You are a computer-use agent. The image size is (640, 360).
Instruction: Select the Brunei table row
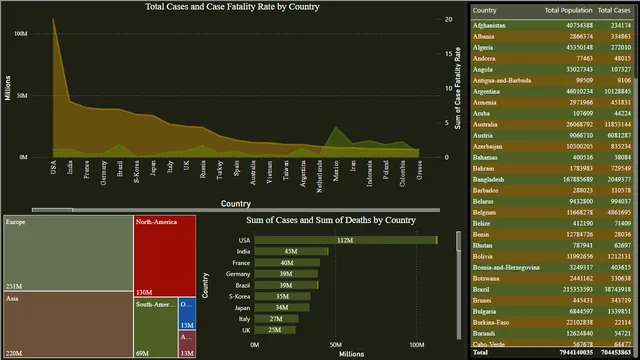(552, 301)
